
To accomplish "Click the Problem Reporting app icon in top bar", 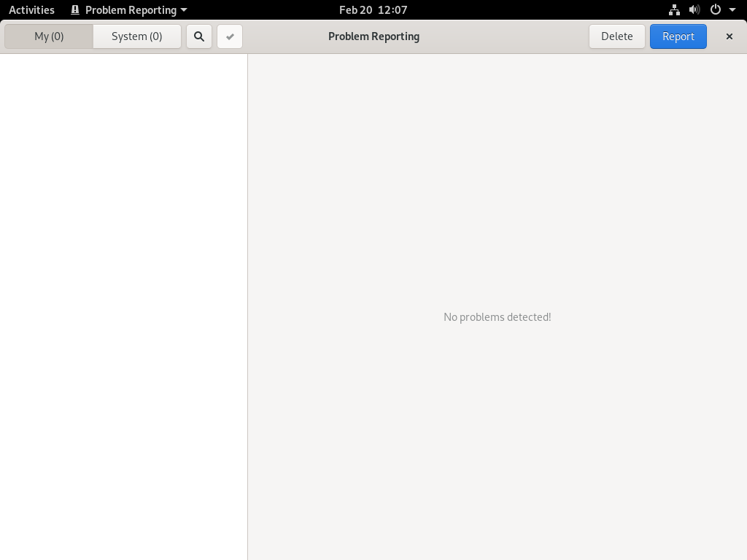I will pos(75,10).
